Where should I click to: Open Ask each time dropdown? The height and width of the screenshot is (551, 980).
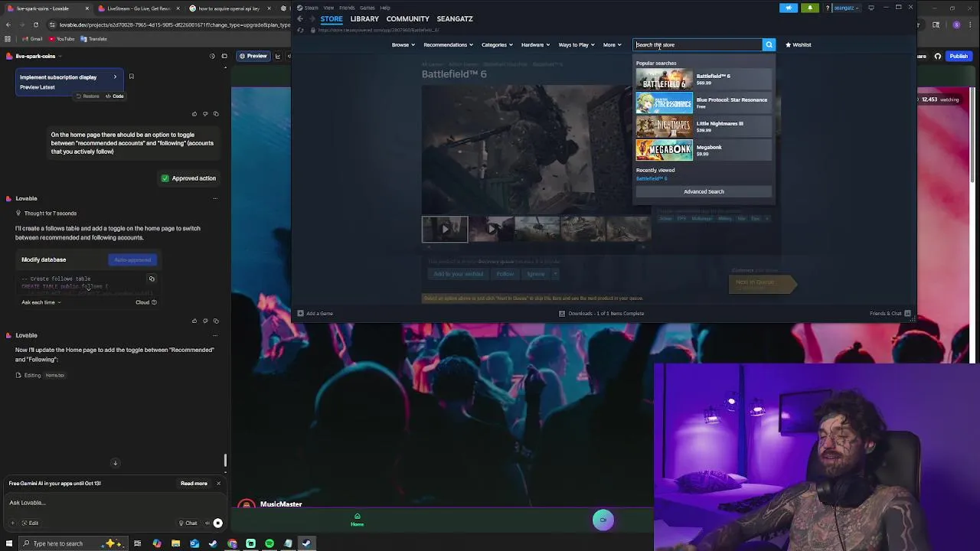tap(41, 302)
